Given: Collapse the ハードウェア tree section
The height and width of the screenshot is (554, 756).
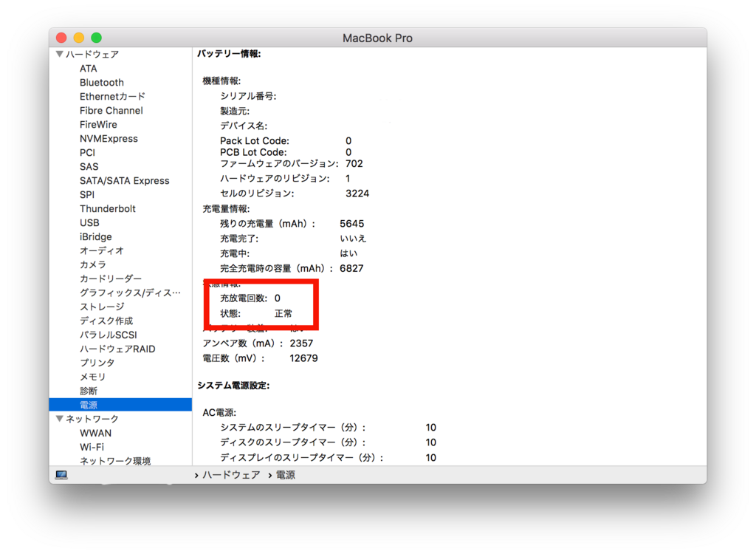Looking at the screenshot, I should click(x=60, y=54).
